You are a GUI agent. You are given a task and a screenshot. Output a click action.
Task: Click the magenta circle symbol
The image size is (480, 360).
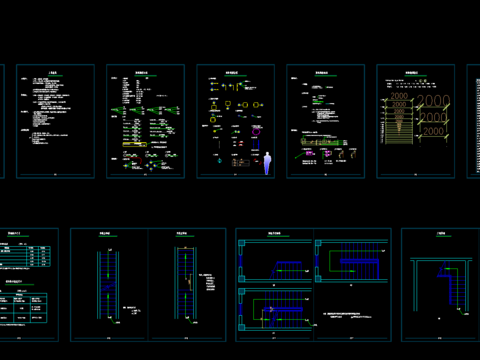point(256,132)
